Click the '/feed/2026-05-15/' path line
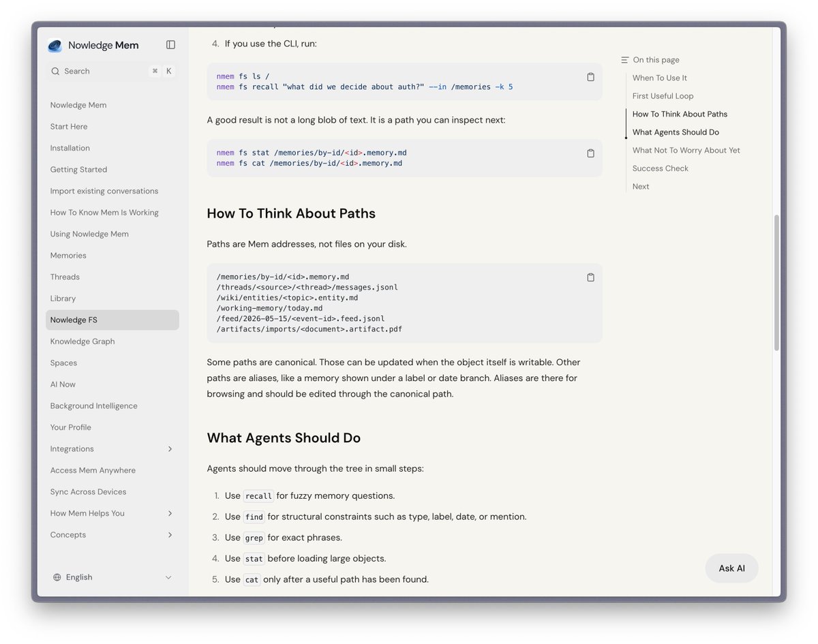The width and height of the screenshot is (818, 644). [x=301, y=319]
